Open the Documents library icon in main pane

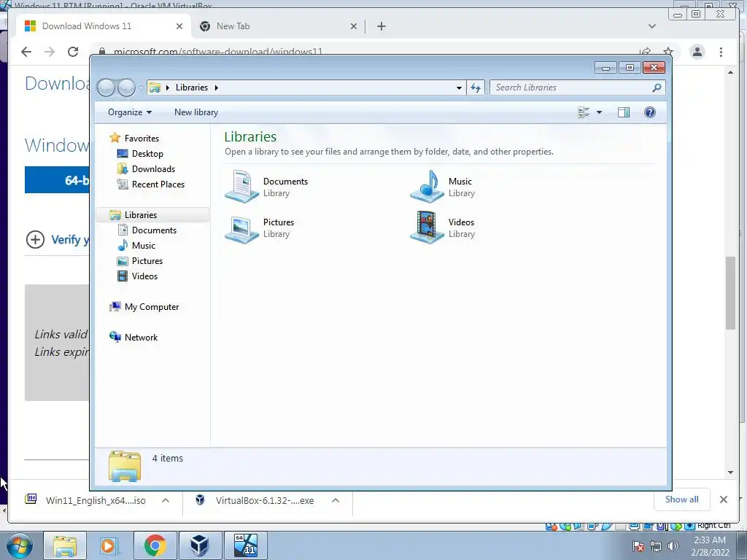click(x=241, y=187)
